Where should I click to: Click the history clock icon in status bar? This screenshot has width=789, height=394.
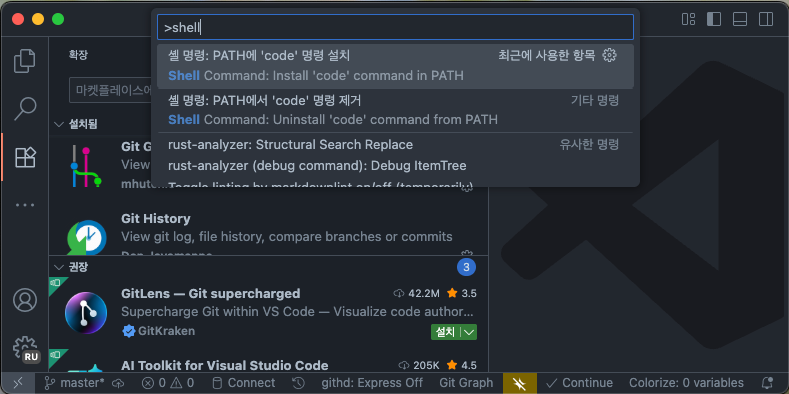pyautogui.click(x=298, y=383)
